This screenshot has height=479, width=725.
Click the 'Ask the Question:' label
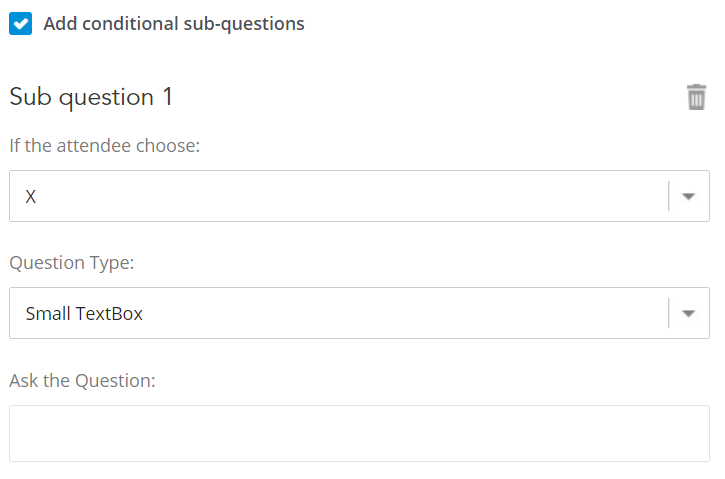coord(82,381)
